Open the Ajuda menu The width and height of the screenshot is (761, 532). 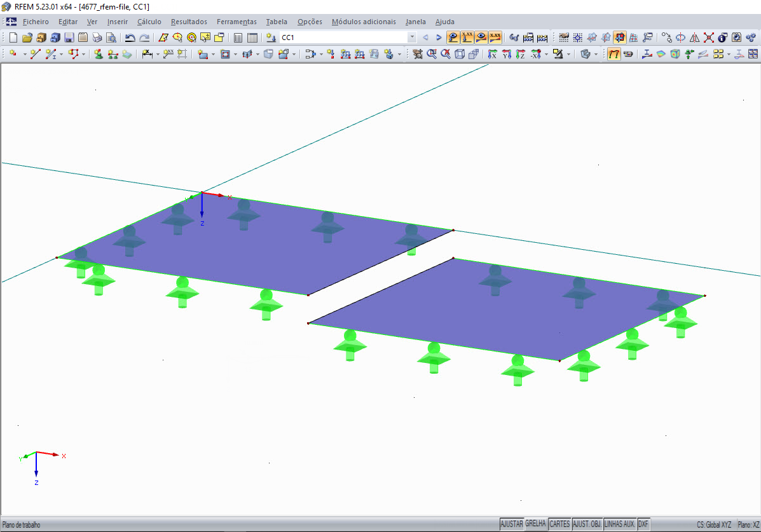[x=444, y=22]
